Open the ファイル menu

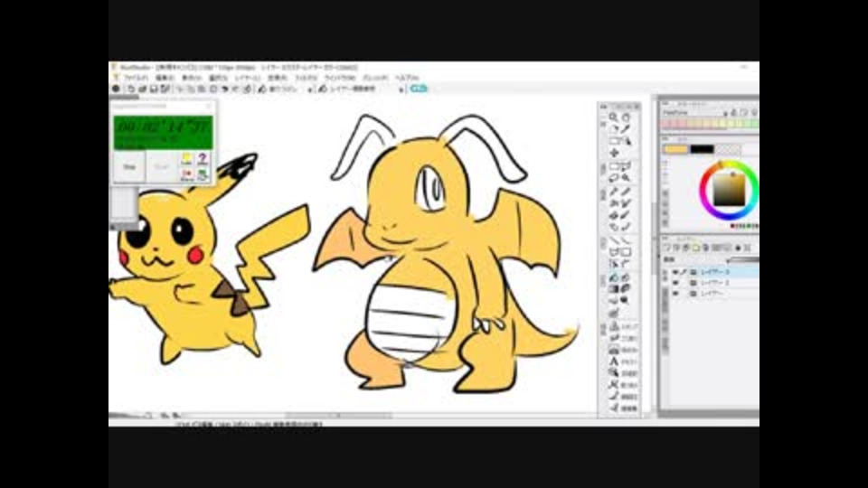(x=136, y=78)
